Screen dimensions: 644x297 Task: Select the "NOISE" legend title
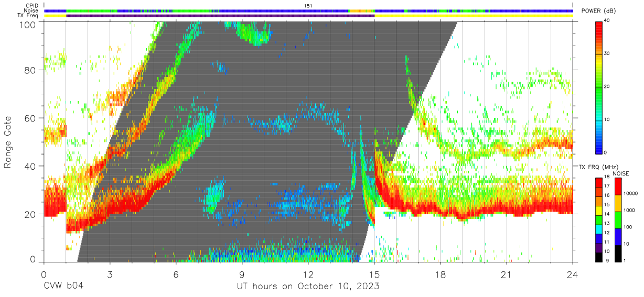621,173
